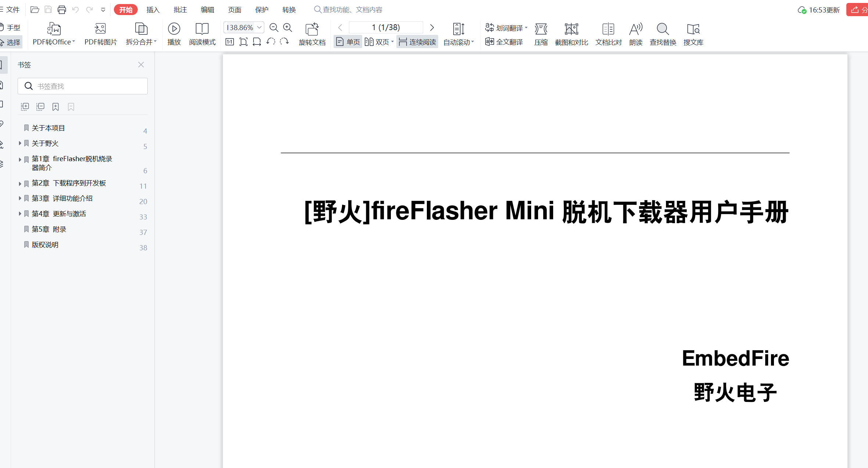Viewport: 868px width, 468px height.
Task: Click the 压缩 compress tool
Action: tap(541, 34)
